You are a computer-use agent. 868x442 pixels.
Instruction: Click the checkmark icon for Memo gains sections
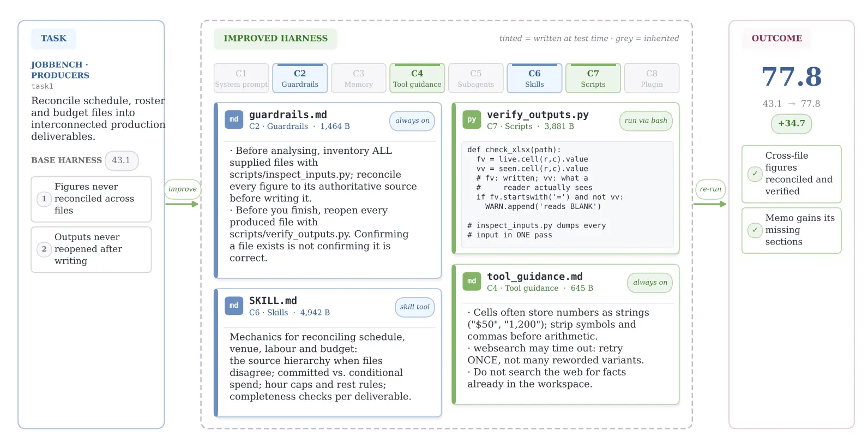755,230
